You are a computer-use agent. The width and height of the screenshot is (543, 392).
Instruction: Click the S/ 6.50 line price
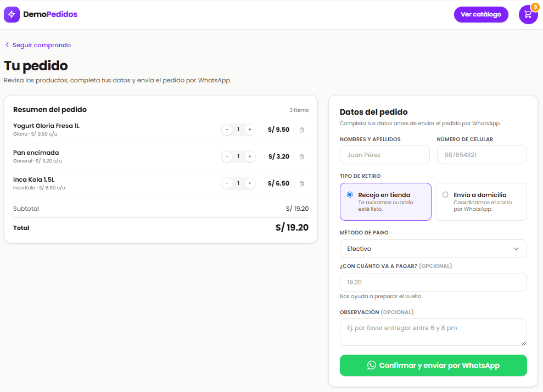click(x=278, y=183)
